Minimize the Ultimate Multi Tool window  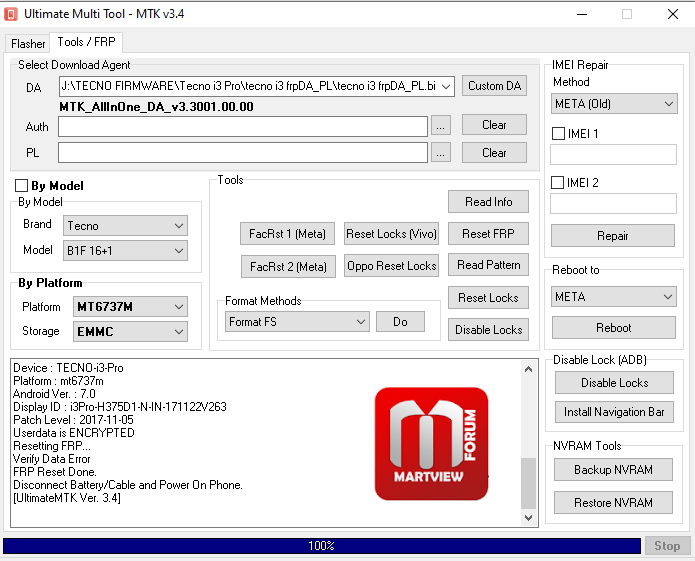tap(582, 14)
